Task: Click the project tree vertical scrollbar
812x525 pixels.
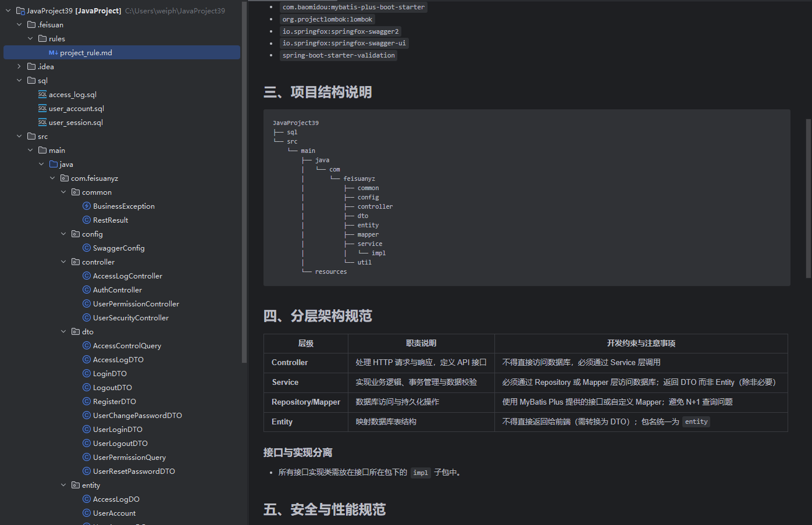Action: (x=244, y=181)
